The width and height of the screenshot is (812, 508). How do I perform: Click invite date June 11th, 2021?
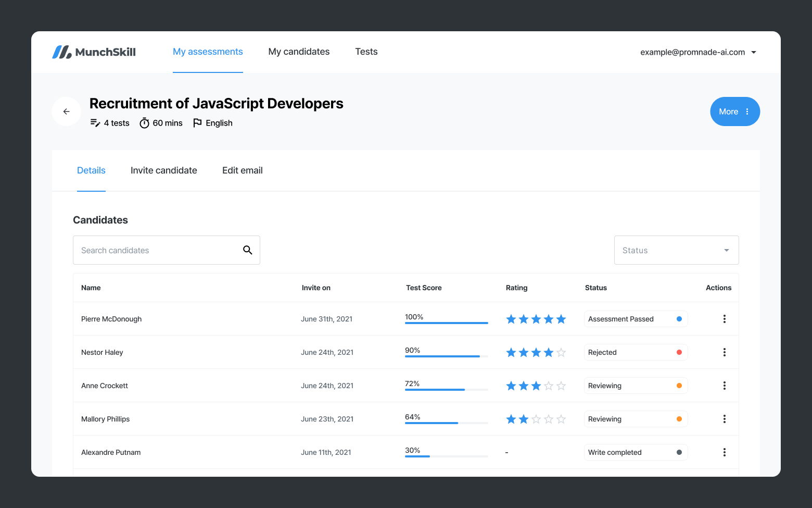(x=326, y=452)
